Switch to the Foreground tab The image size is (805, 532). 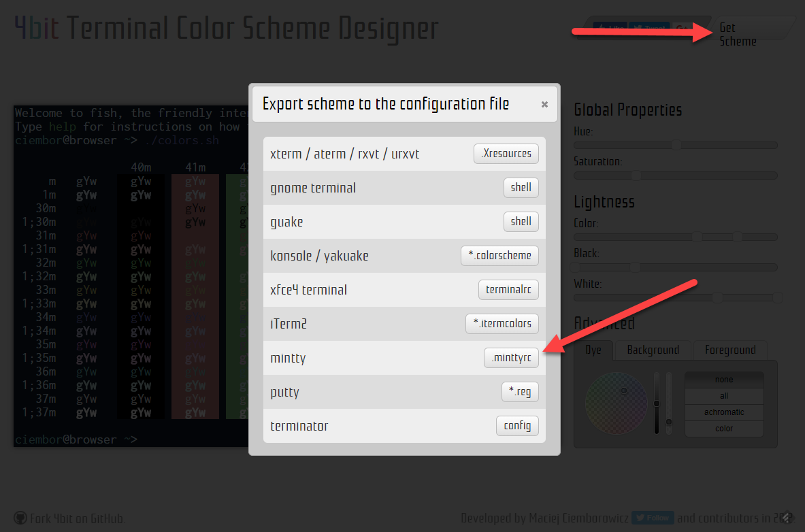click(x=730, y=350)
